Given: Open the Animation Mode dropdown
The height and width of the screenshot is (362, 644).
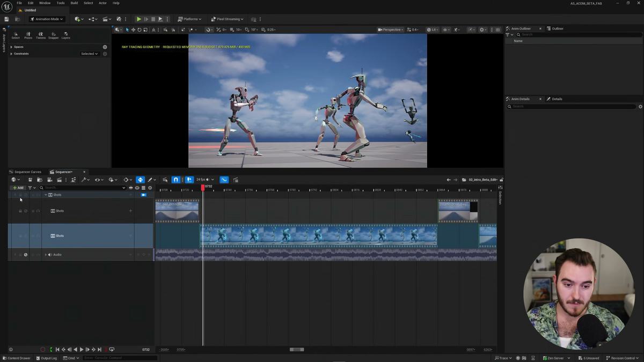Looking at the screenshot, I should click(x=47, y=19).
